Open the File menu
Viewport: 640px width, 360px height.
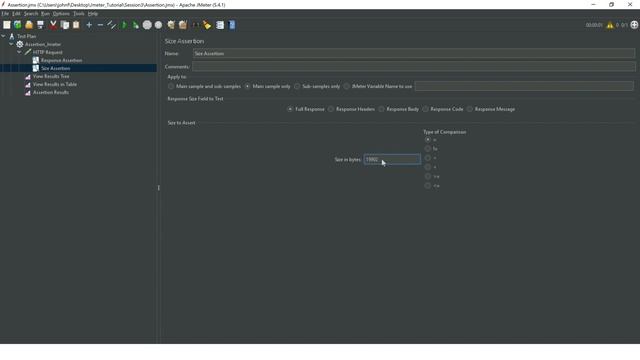pyautogui.click(x=5, y=13)
